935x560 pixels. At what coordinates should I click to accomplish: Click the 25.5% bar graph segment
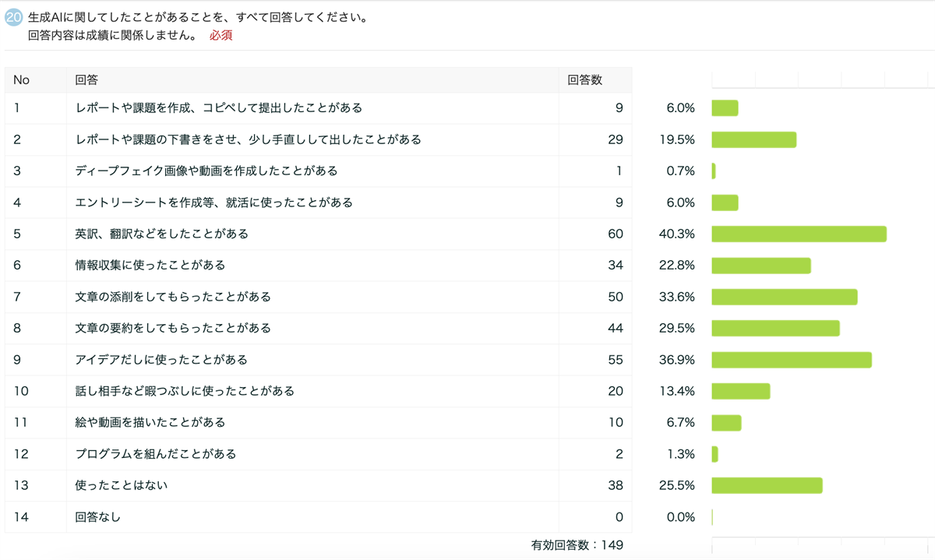[767, 485]
